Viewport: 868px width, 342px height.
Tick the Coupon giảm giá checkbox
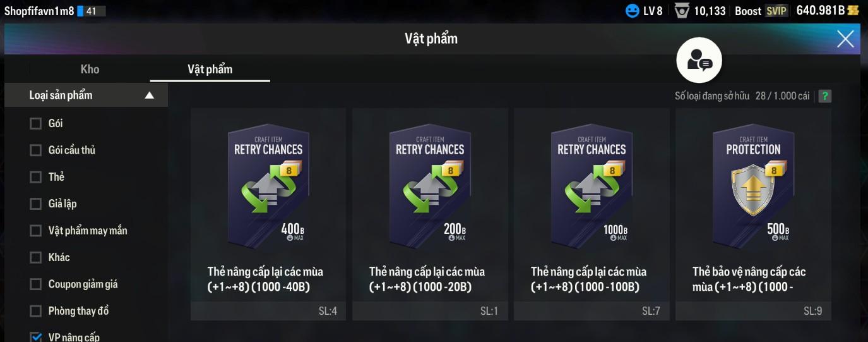(x=36, y=284)
